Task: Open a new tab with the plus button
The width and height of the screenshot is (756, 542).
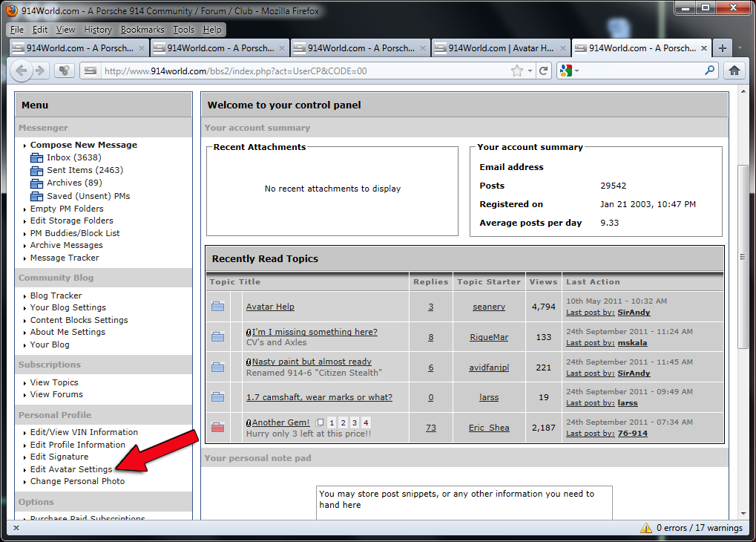Action: (x=723, y=48)
